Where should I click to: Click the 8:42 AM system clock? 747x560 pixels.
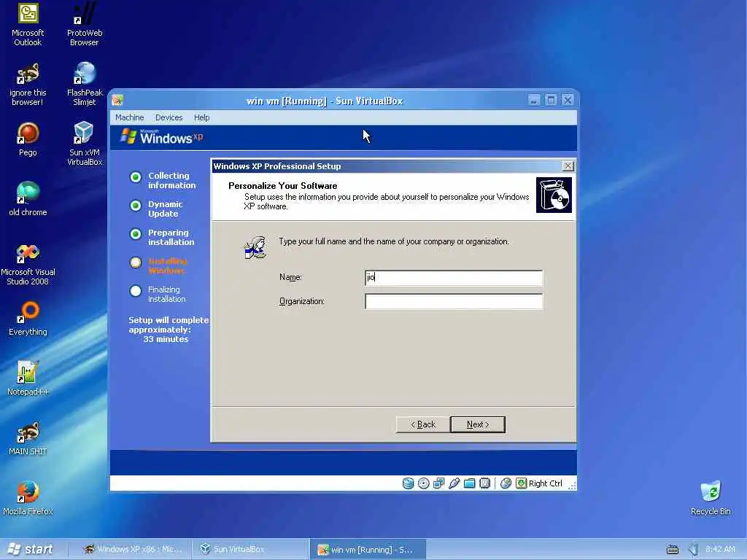click(720, 549)
